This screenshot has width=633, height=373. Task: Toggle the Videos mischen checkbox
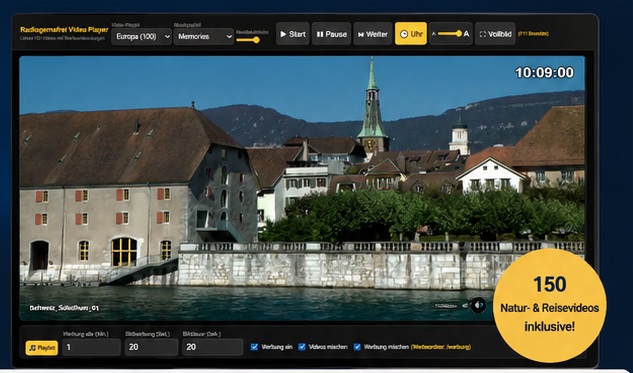(x=302, y=347)
